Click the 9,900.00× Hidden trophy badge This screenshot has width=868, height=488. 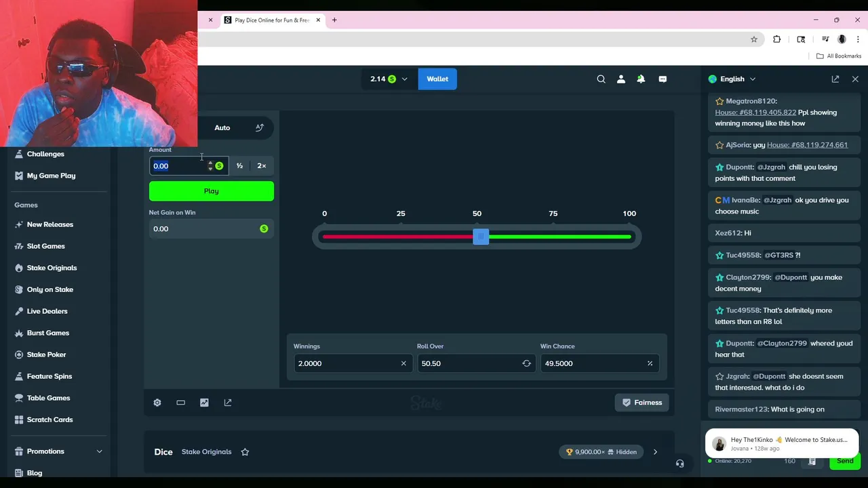pos(601,452)
